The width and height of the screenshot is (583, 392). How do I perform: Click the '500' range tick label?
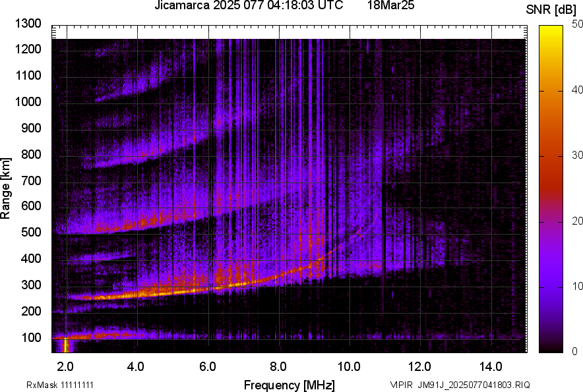(x=31, y=232)
